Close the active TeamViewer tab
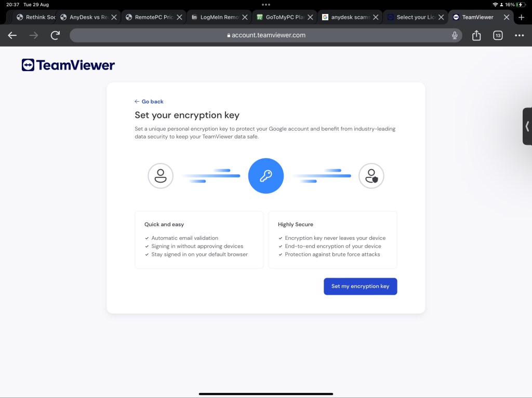Image resolution: width=532 pixels, height=398 pixels. coord(507,17)
